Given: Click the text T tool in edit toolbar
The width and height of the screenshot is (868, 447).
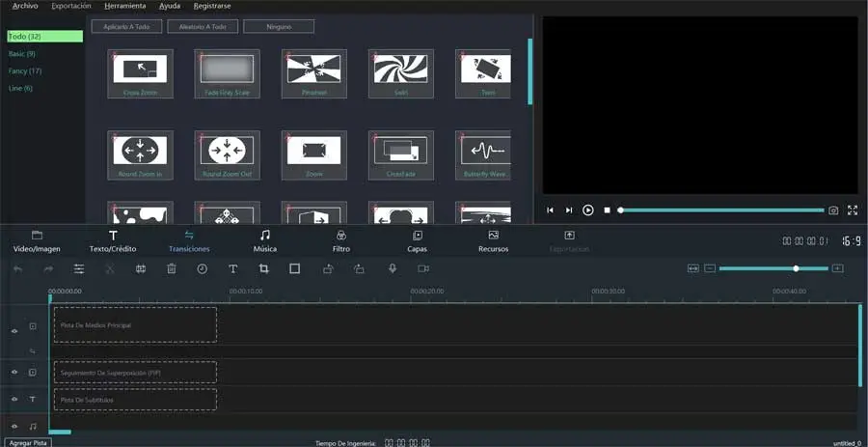Looking at the screenshot, I should pyautogui.click(x=232, y=268).
